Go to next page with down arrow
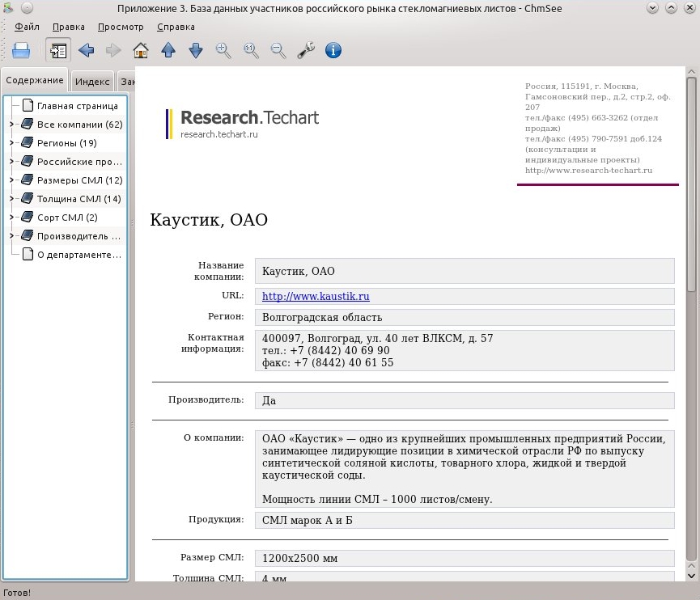 coord(196,50)
